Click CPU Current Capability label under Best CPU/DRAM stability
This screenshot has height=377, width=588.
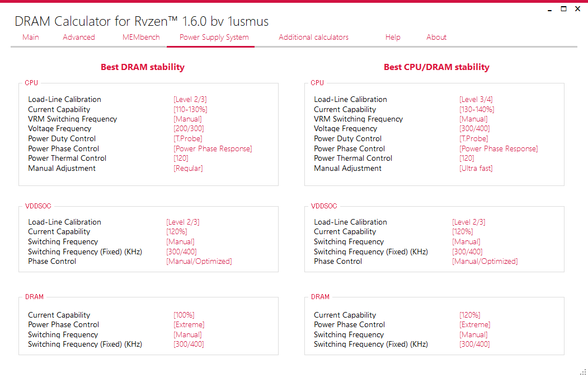pyautogui.click(x=345, y=109)
